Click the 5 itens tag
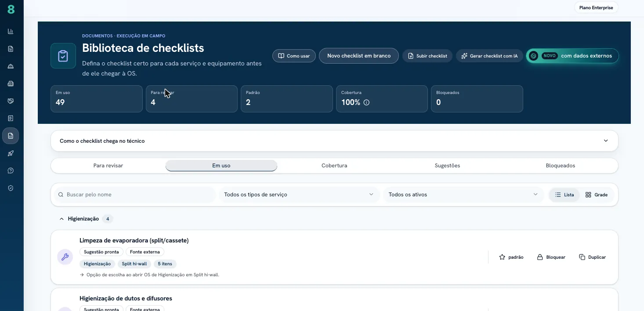This screenshot has width=644, height=311. point(165,264)
